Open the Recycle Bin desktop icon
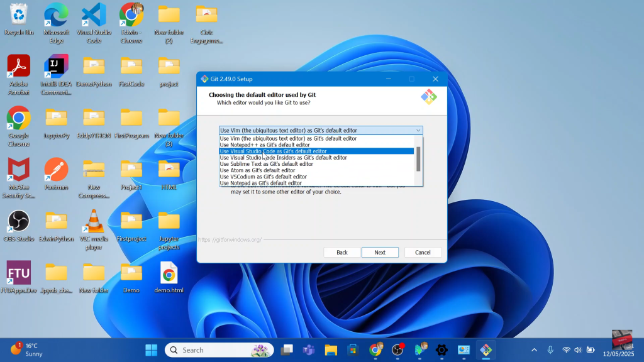644x362 pixels. (18, 19)
